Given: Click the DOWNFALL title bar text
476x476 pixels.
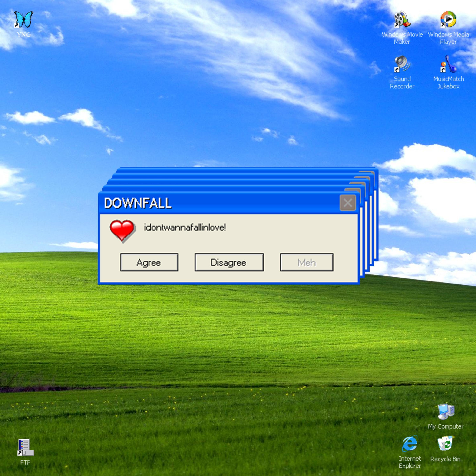Looking at the screenshot, I should [138, 203].
